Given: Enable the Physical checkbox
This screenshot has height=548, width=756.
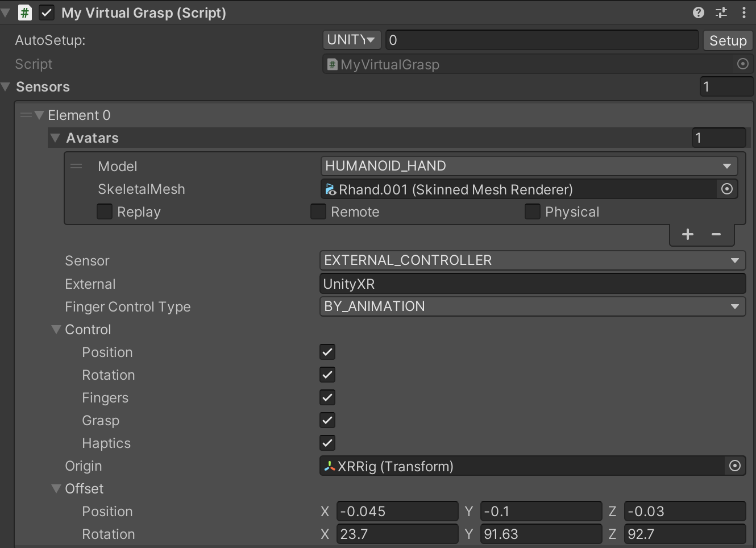Looking at the screenshot, I should tap(532, 211).
